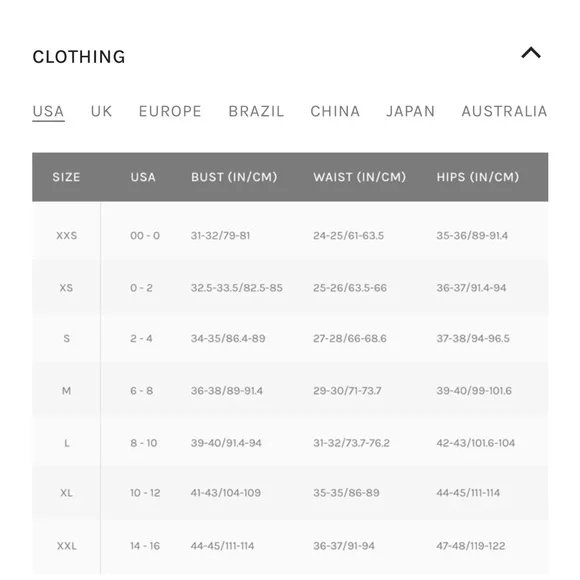Switch to Australia size tab
Viewport: 580px width, 580px height.
tap(504, 111)
